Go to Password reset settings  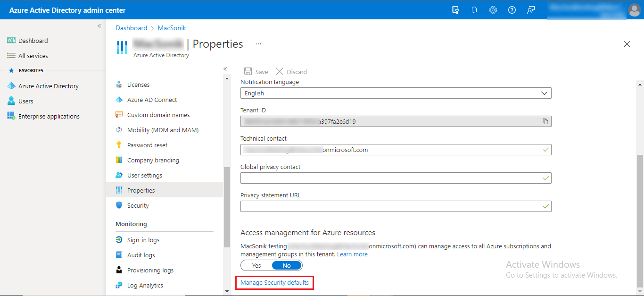point(147,145)
